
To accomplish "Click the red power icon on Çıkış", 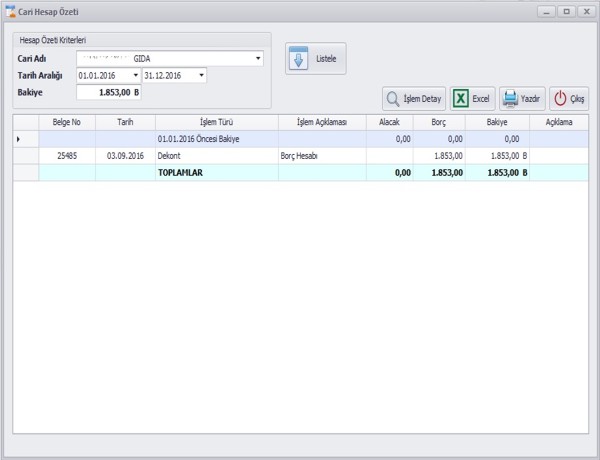I will tap(560, 99).
